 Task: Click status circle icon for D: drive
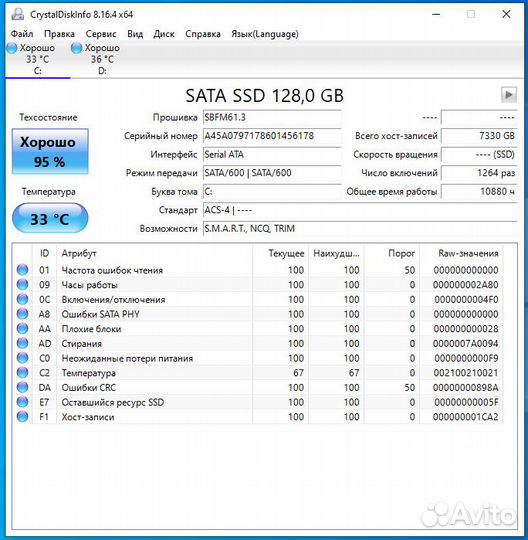point(76,48)
